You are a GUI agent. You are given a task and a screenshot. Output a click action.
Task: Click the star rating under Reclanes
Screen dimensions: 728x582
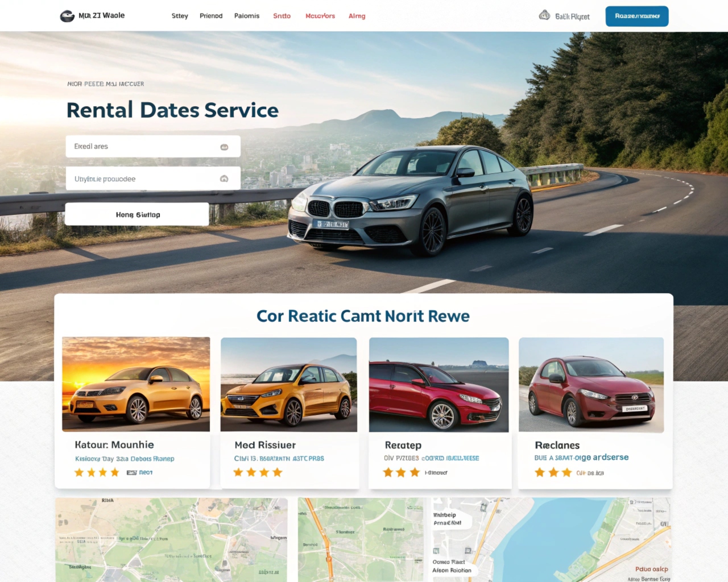click(x=553, y=472)
